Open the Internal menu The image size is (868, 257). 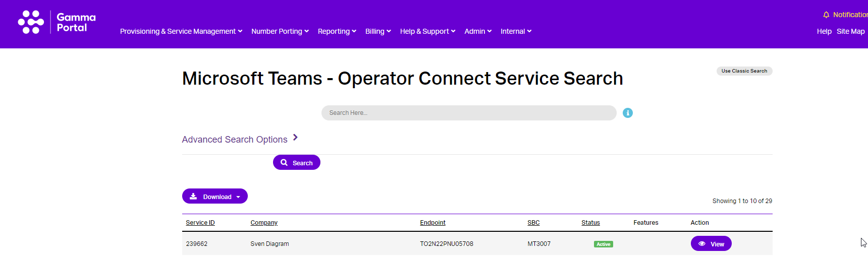pos(516,31)
